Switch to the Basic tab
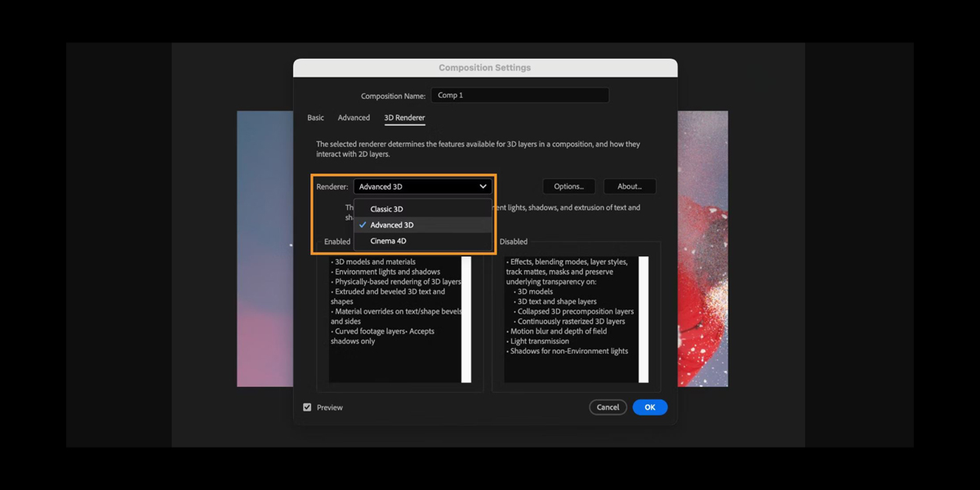Image resolution: width=980 pixels, height=490 pixels. 315,118
